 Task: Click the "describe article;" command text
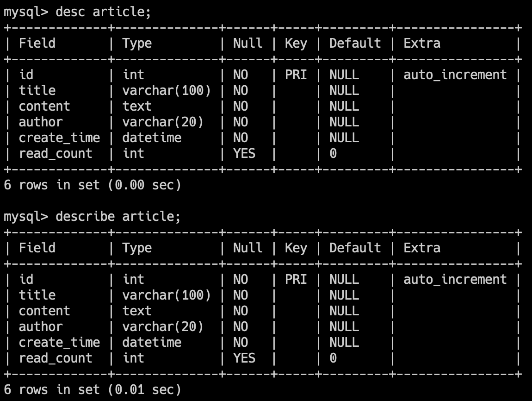[x=118, y=216]
